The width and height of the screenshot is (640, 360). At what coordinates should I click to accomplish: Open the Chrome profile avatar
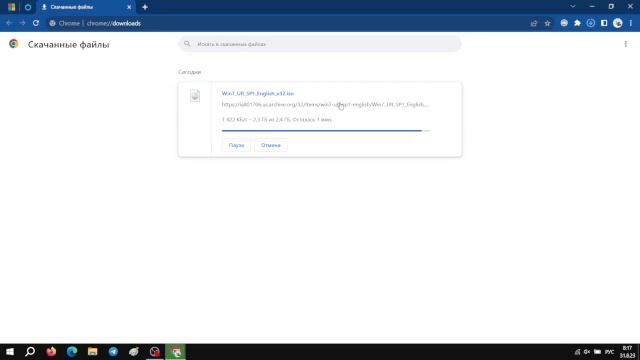pos(618,23)
